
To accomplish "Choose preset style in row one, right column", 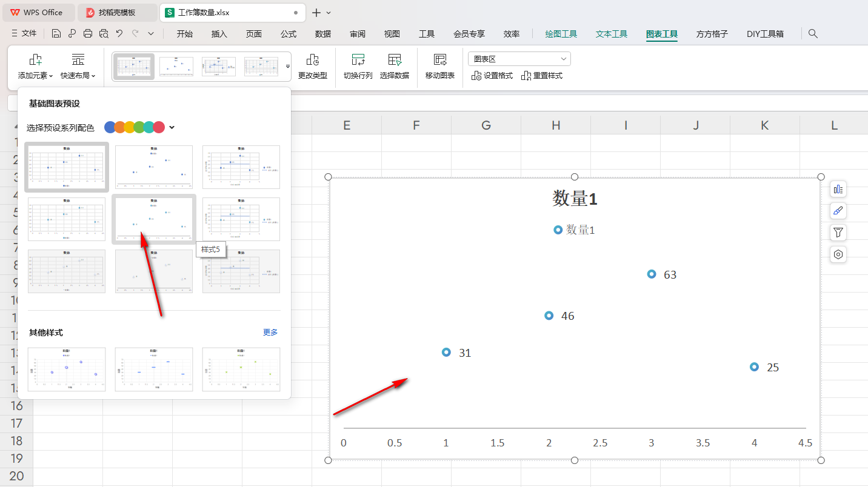I will click(x=241, y=167).
